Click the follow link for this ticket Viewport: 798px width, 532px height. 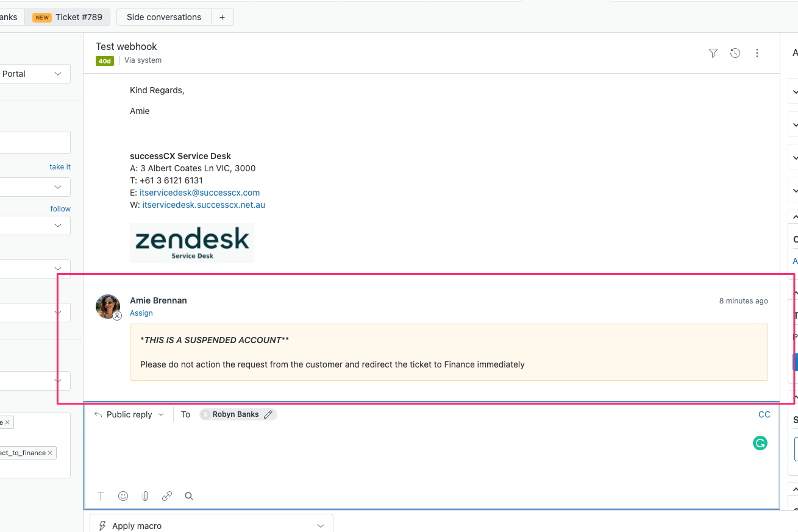60,208
